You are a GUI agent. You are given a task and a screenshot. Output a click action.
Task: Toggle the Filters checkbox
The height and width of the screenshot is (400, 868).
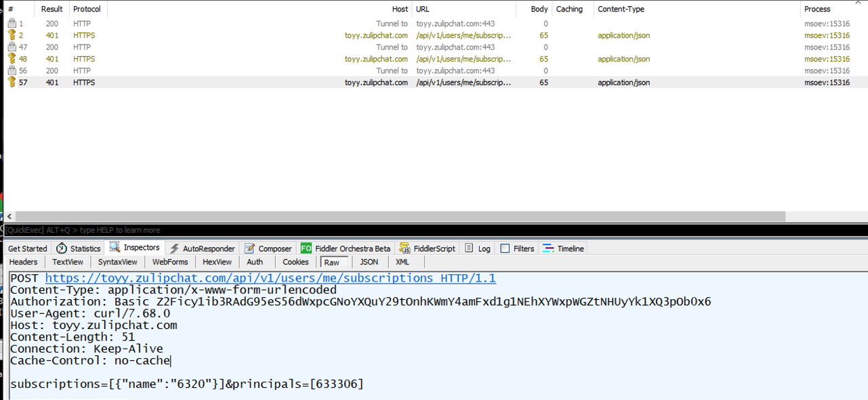tap(505, 248)
